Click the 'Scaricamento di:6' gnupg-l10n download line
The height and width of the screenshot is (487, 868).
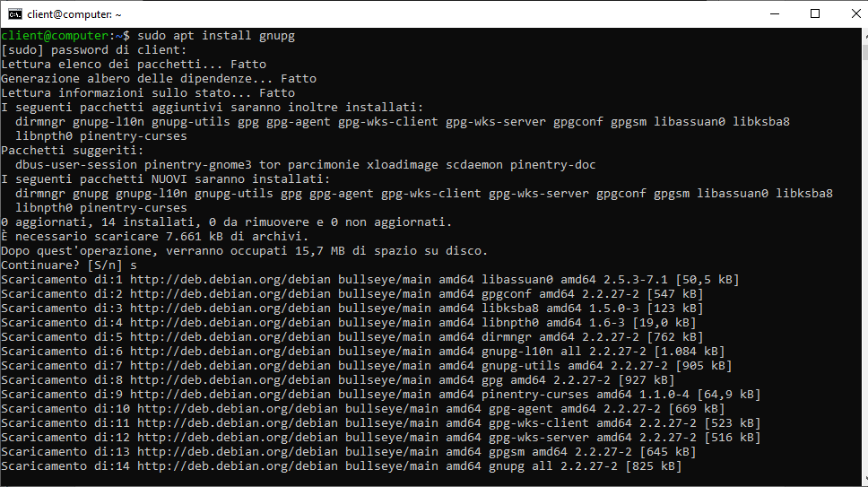(362, 352)
